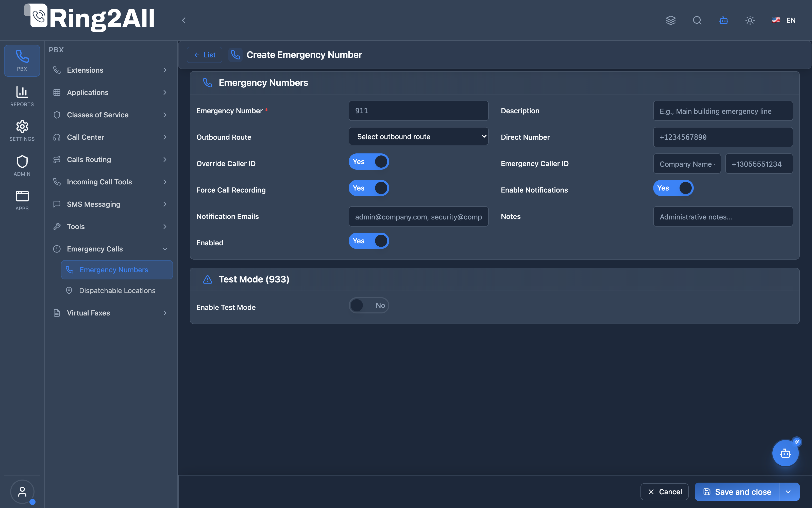
Task: Click the warning triangle icon by Test Mode
Action: tap(208, 280)
